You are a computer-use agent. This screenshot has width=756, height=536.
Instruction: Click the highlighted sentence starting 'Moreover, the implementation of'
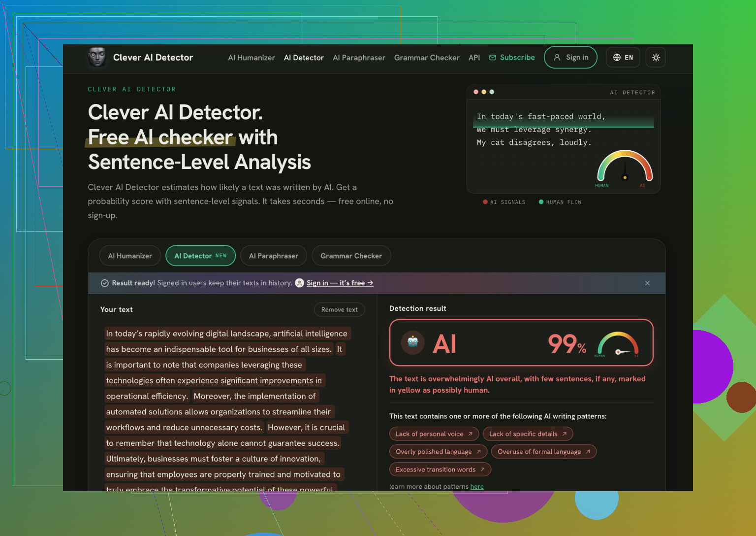[254, 396]
